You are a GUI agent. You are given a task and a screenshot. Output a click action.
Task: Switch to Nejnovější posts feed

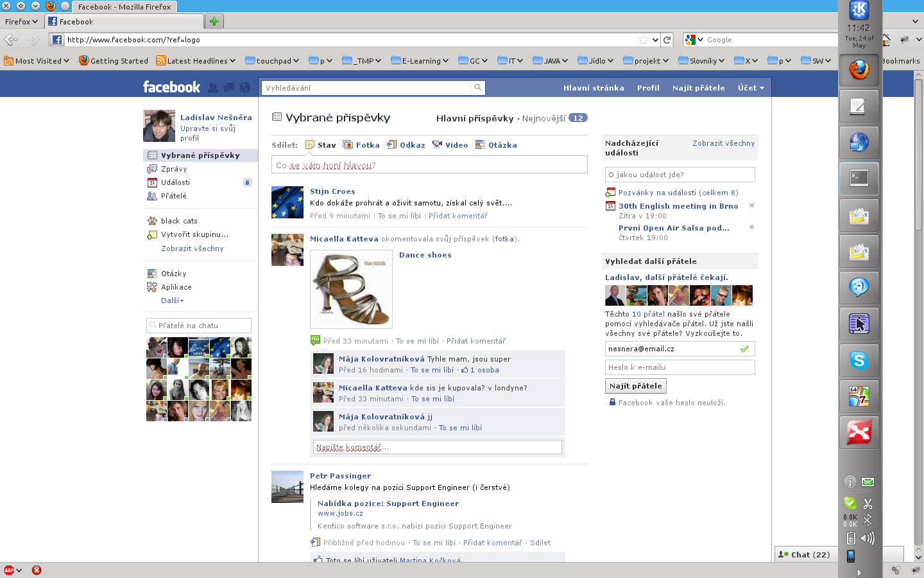543,118
